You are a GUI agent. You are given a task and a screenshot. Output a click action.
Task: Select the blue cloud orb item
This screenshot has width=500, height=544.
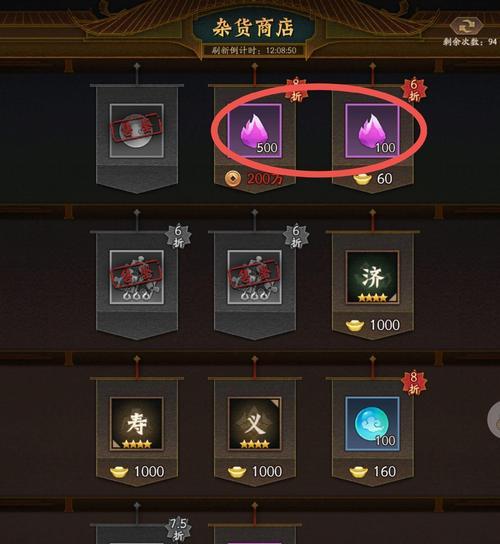point(372,424)
